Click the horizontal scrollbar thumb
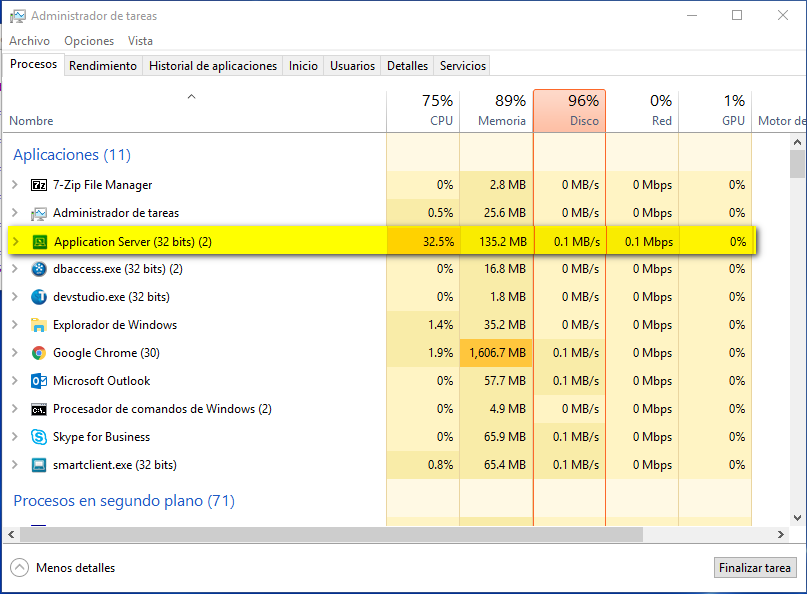The height and width of the screenshot is (594, 807). click(331, 535)
